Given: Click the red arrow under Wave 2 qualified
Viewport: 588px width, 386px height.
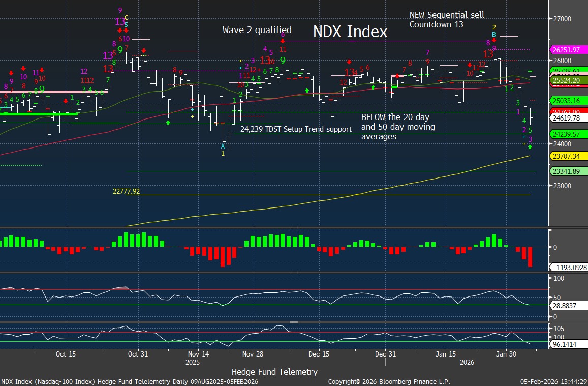Looking at the screenshot, I should pyautogui.click(x=282, y=42).
